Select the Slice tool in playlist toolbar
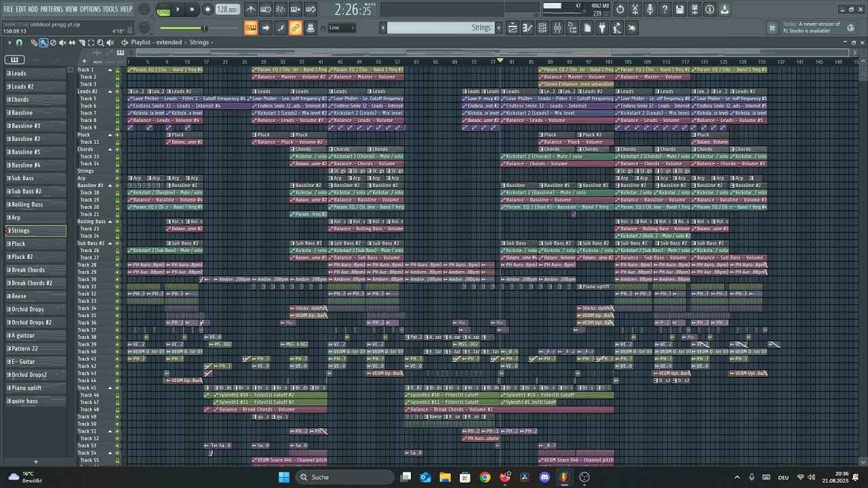Image resolution: width=868 pixels, height=488 pixels. pos(81,43)
